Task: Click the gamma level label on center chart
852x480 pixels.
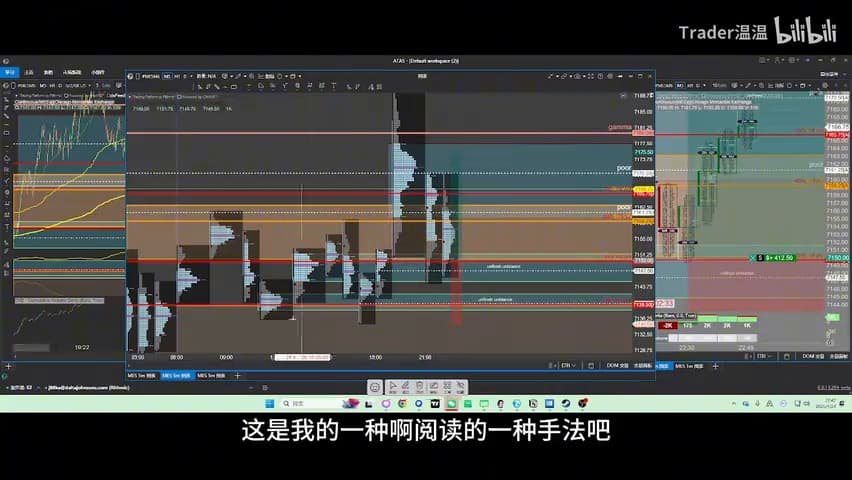Action: coord(619,127)
